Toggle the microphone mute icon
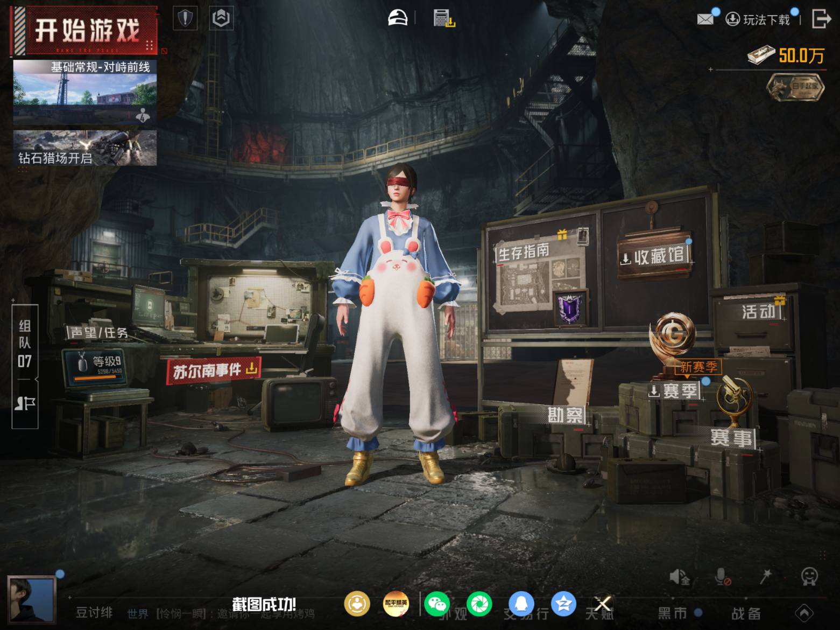 [722, 577]
